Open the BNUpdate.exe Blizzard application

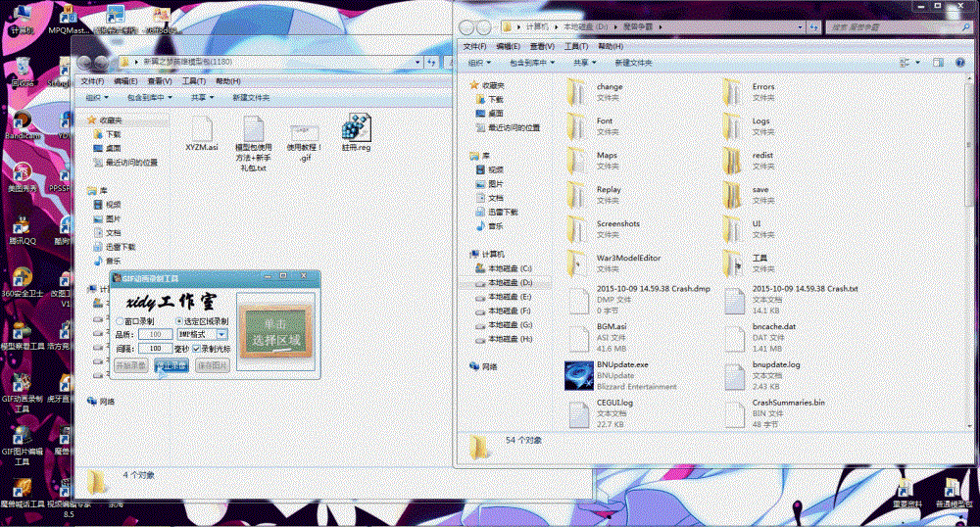coord(578,375)
